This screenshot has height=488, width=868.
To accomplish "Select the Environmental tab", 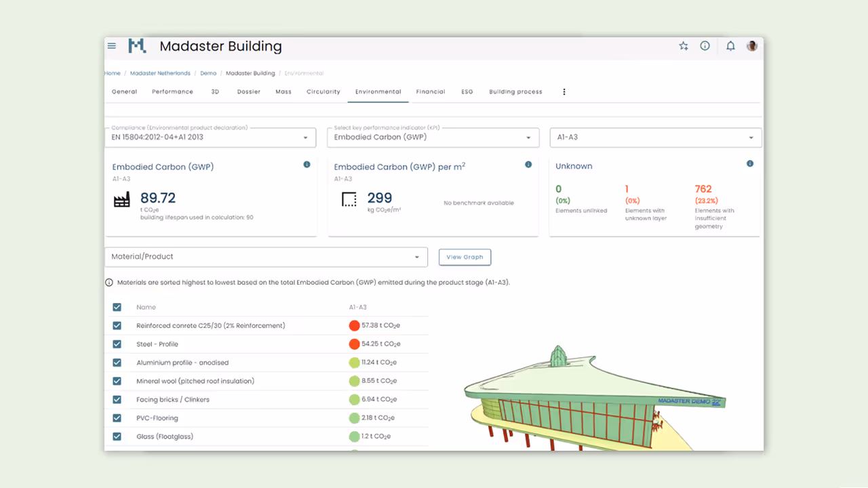I will click(378, 91).
